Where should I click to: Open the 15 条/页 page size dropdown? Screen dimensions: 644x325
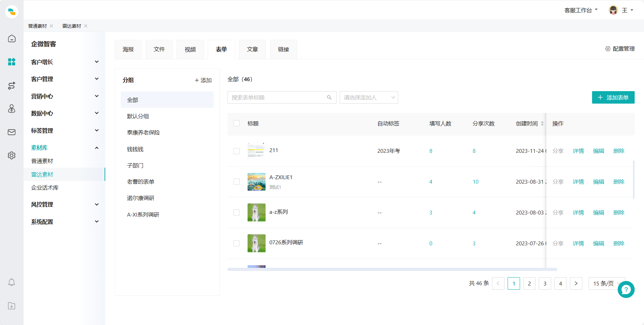607,283
